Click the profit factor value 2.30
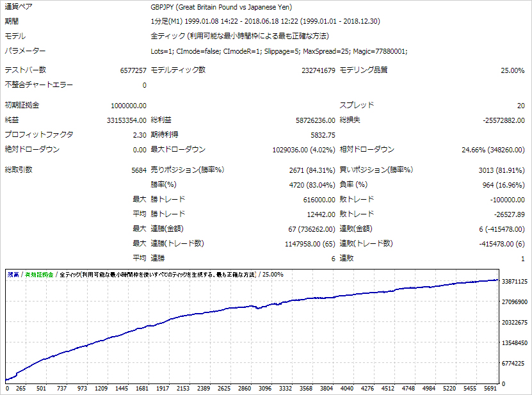532x395 pixels. tap(140, 135)
